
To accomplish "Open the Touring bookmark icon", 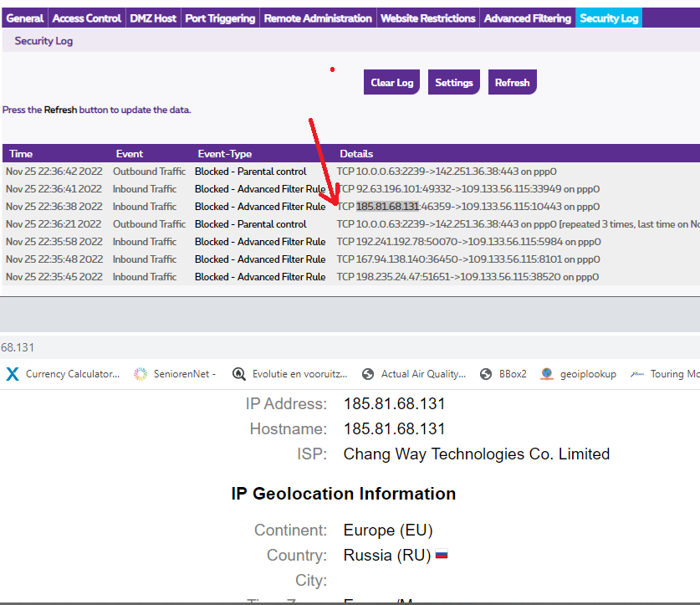I will tap(637, 374).
